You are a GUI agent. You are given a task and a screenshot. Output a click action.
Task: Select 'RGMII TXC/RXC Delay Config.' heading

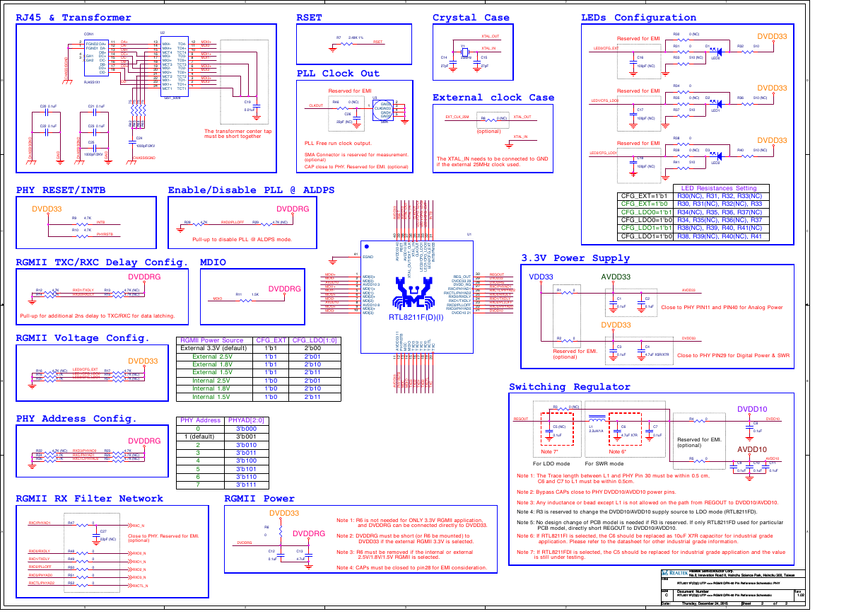point(102,262)
